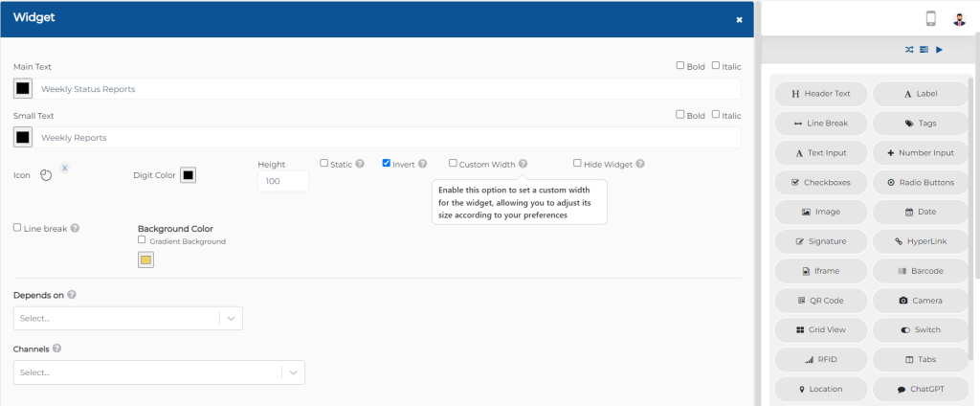Viewport: 980px width, 406px height.
Task: Click help icon beside Custom Width
Action: pyautogui.click(x=523, y=164)
